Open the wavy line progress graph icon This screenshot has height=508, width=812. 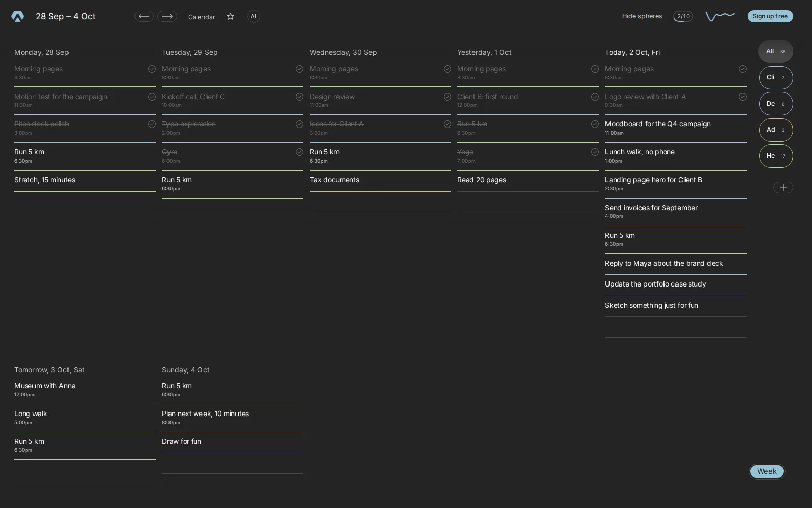click(720, 16)
